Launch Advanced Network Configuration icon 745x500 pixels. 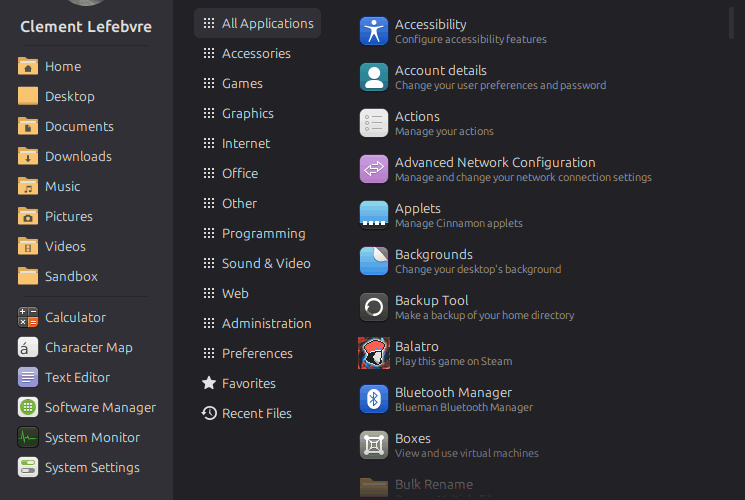pyautogui.click(x=373, y=169)
